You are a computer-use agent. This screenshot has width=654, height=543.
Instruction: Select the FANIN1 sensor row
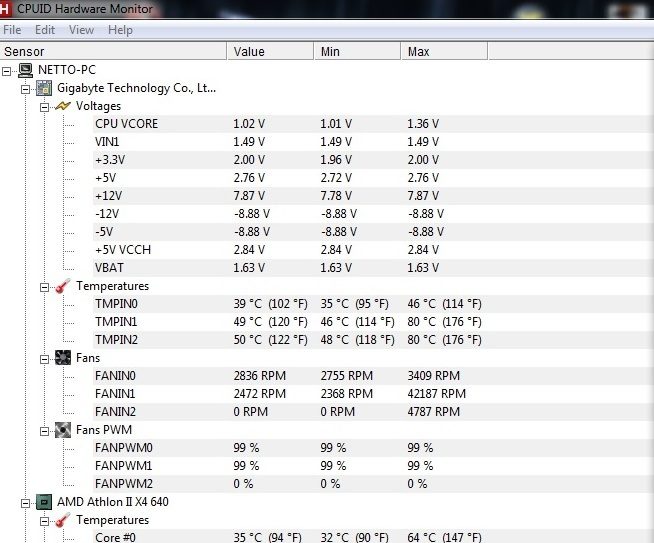coord(373,394)
